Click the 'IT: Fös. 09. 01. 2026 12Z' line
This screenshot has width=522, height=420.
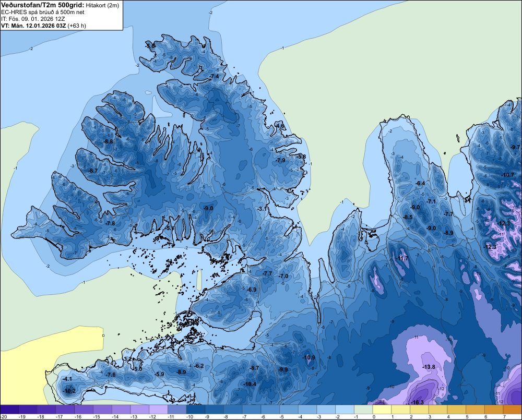pyautogui.click(x=32, y=19)
